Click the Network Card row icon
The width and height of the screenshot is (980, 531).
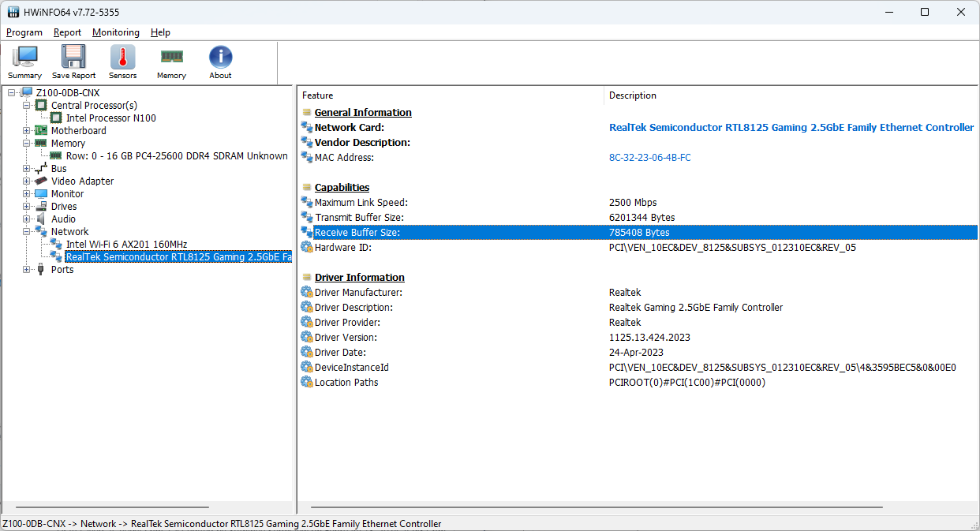(x=307, y=127)
